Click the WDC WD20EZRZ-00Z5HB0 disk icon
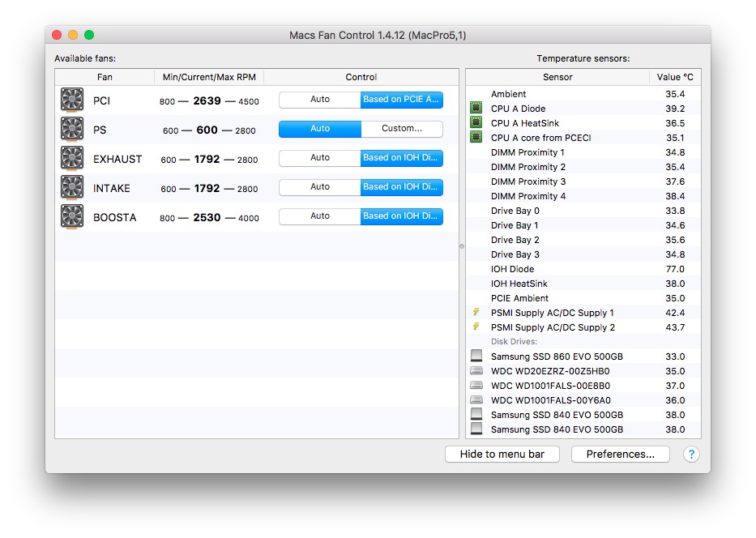 tap(476, 371)
